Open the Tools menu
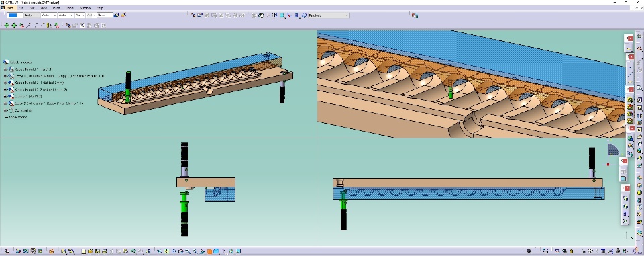The image size is (644, 256). pos(70,8)
